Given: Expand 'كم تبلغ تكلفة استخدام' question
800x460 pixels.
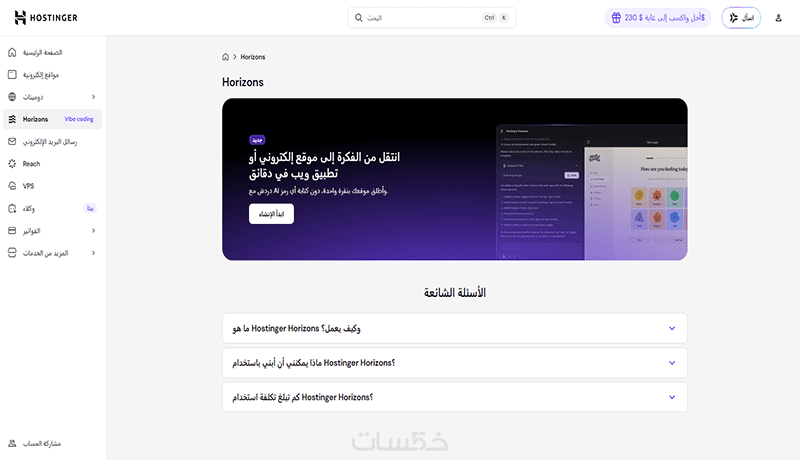Looking at the screenshot, I should point(455,397).
